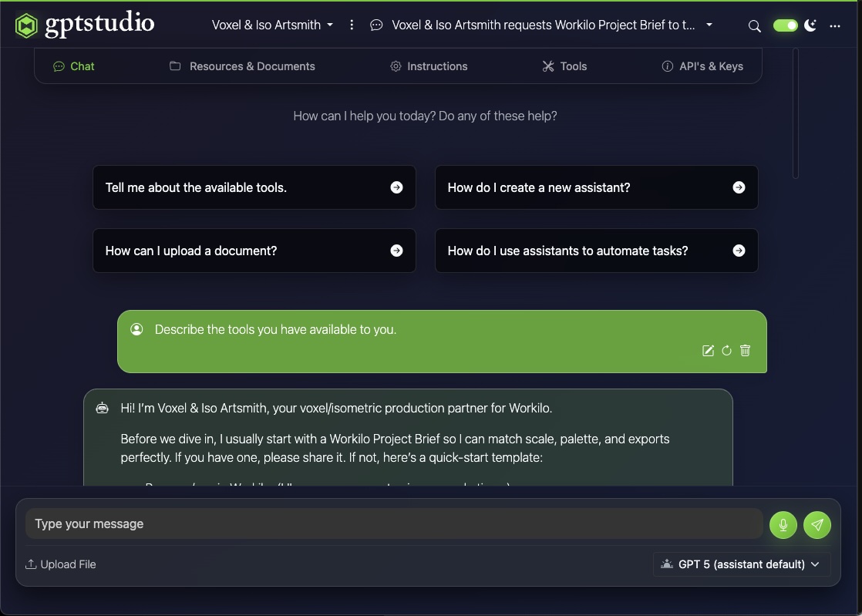Switch to the Instructions tab
Image resolution: width=862 pixels, height=616 pixels.
(429, 66)
